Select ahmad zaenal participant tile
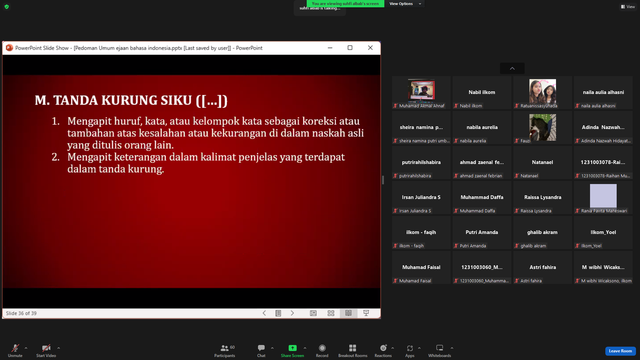Image resolution: width=640 pixels, height=360 pixels. tap(482, 163)
